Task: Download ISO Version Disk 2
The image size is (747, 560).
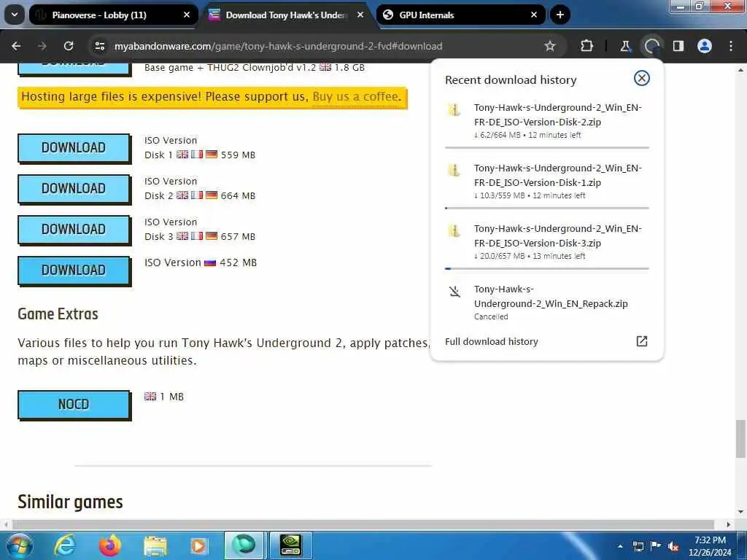Action: [x=74, y=189]
